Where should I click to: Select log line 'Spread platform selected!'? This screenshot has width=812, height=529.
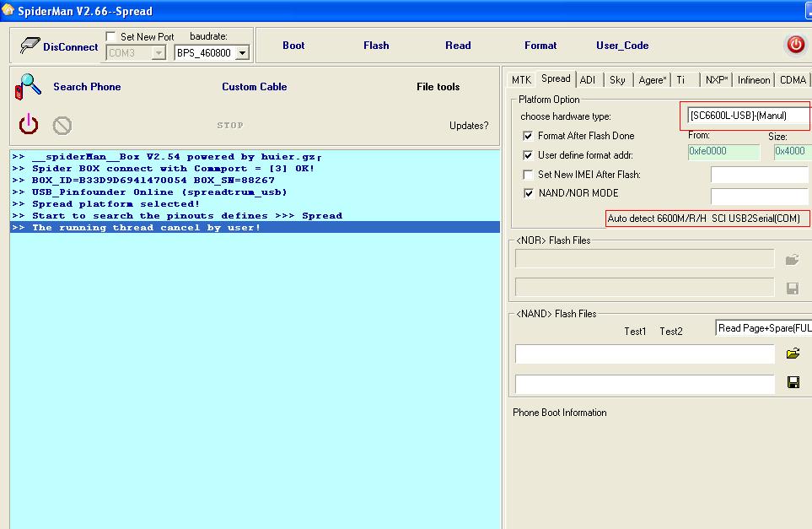(x=255, y=203)
